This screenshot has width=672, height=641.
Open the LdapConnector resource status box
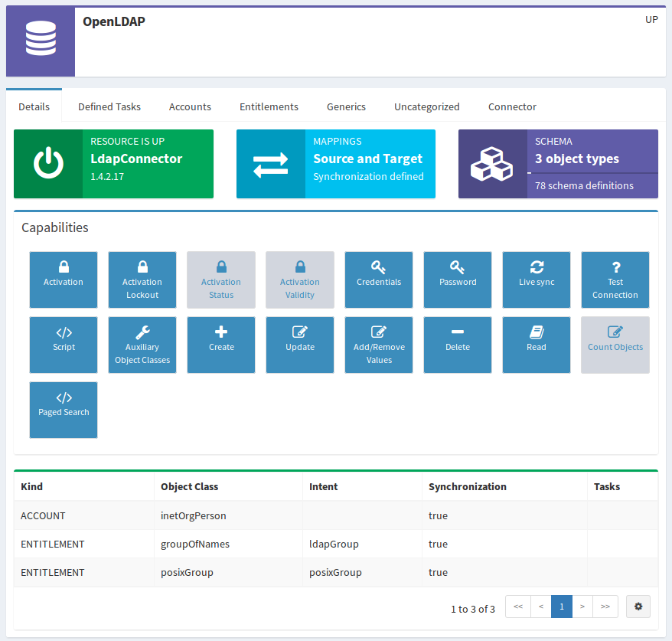(113, 164)
